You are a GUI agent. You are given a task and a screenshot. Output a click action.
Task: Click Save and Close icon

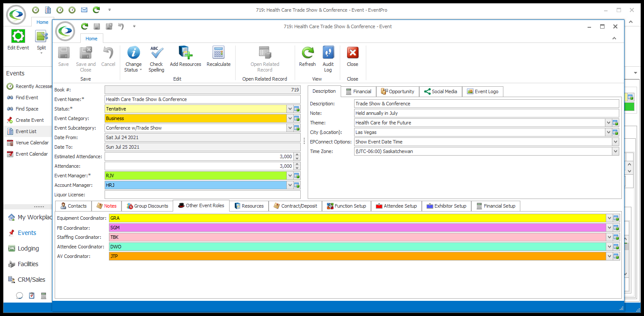[85, 53]
